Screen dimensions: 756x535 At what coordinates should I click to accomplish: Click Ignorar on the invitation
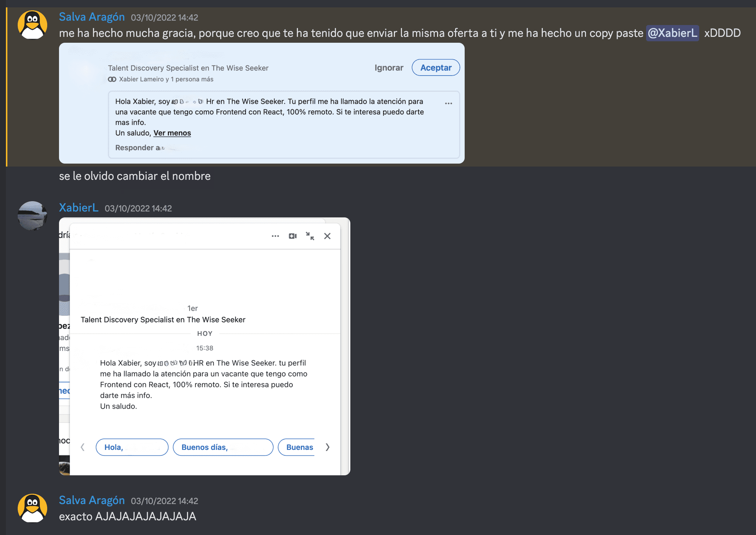click(x=389, y=68)
